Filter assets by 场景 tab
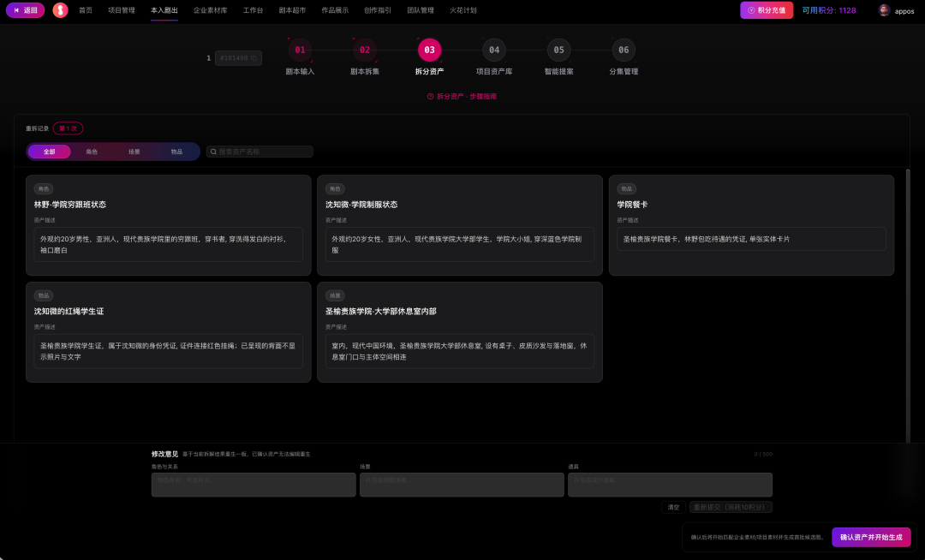This screenshot has width=925, height=560. click(134, 152)
